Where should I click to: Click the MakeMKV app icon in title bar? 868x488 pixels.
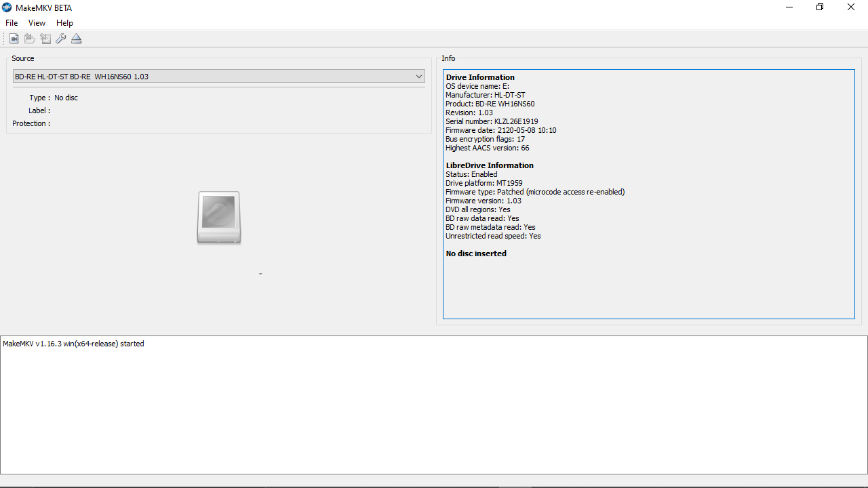(x=7, y=7)
